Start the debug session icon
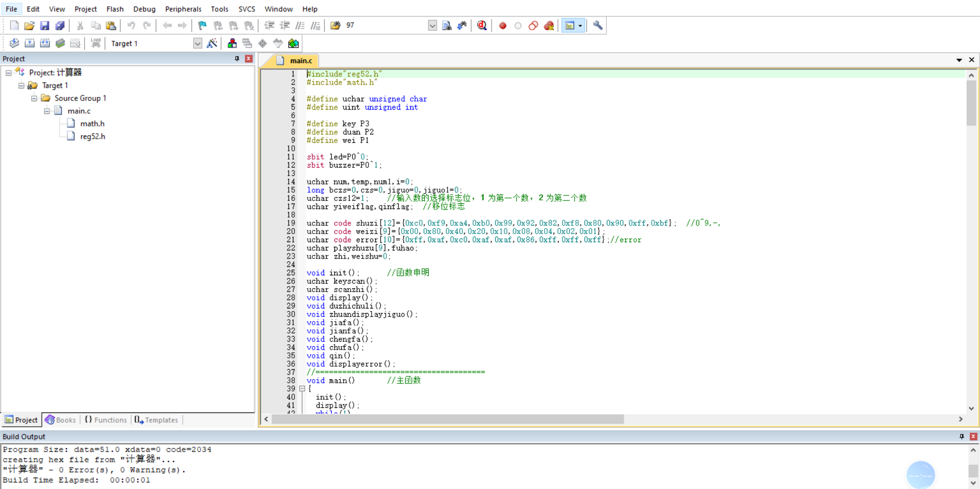The image size is (980, 489). pos(482,25)
